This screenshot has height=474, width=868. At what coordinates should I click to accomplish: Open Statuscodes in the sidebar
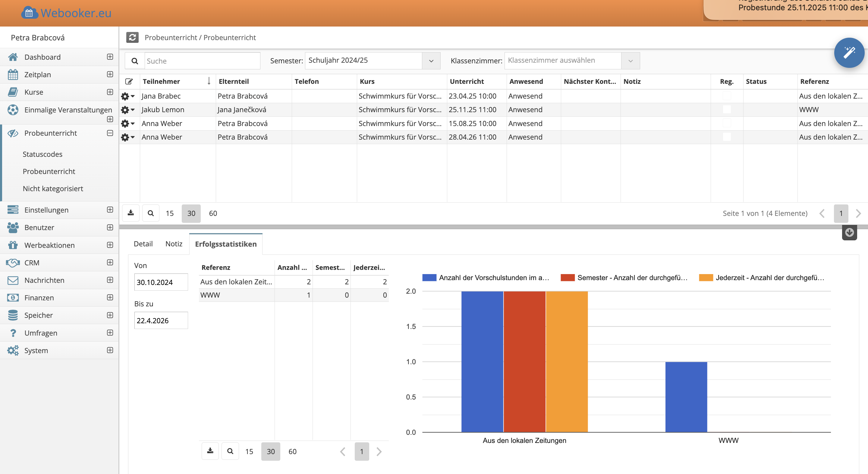42,154
